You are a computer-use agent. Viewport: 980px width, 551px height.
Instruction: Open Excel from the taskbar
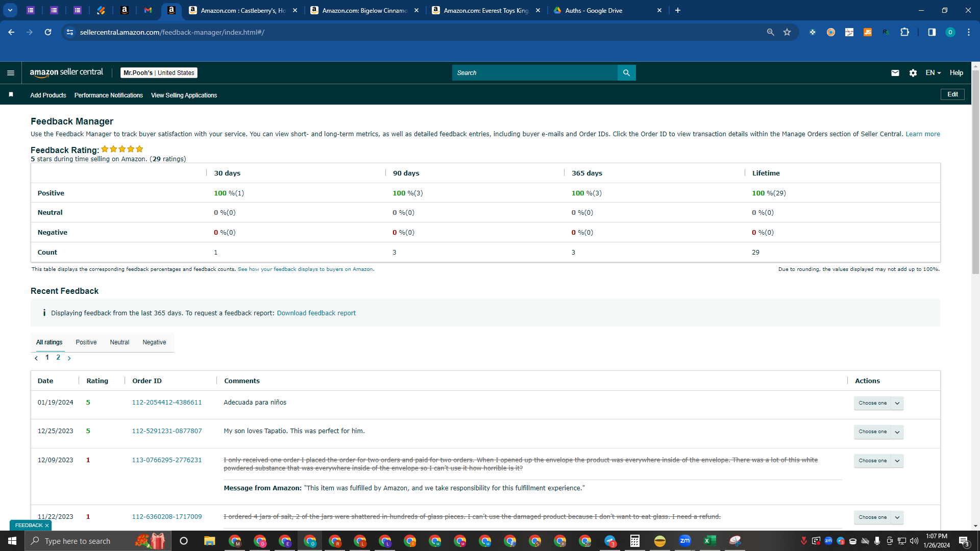tap(709, 541)
